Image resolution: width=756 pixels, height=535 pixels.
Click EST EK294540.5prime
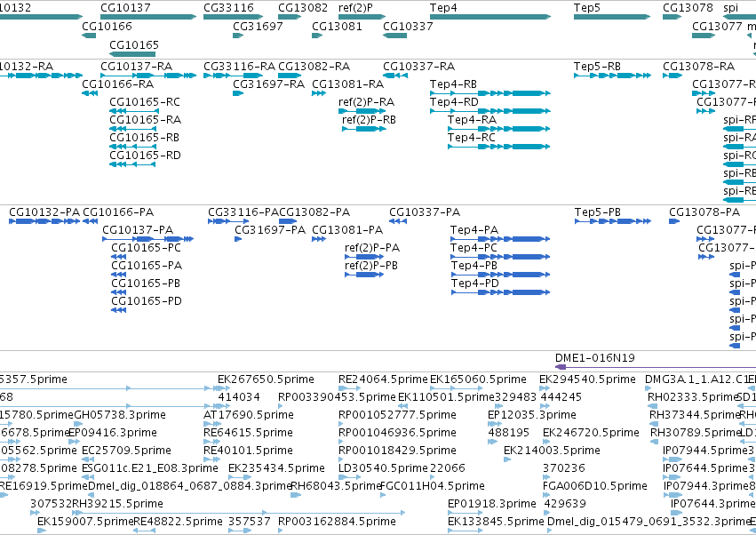588,379
